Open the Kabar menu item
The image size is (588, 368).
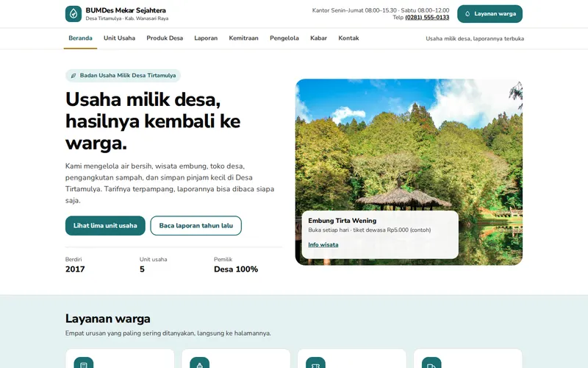(x=318, y=38)
